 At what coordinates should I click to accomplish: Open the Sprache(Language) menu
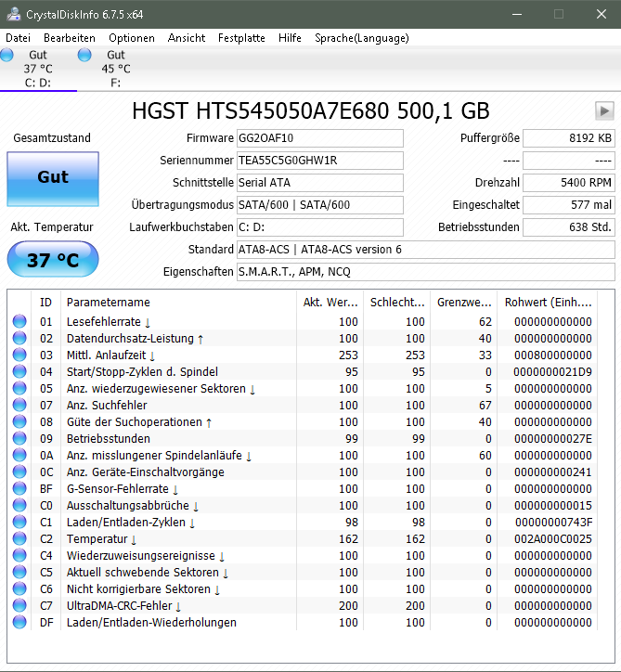point(362,38)
